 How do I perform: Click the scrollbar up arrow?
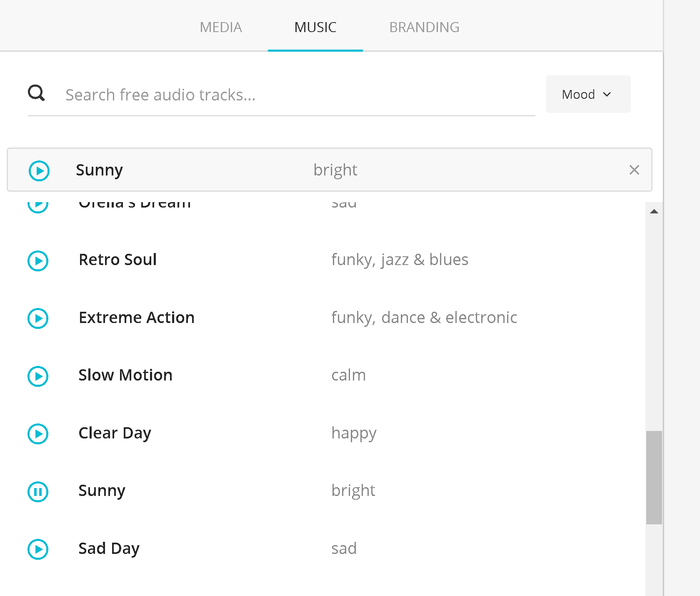[x=654, y=211]
